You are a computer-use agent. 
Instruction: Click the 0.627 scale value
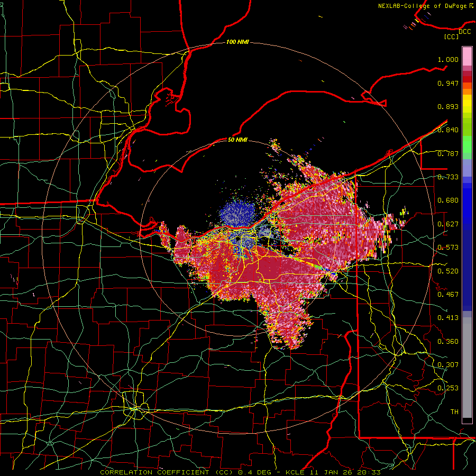coord(448,224)
